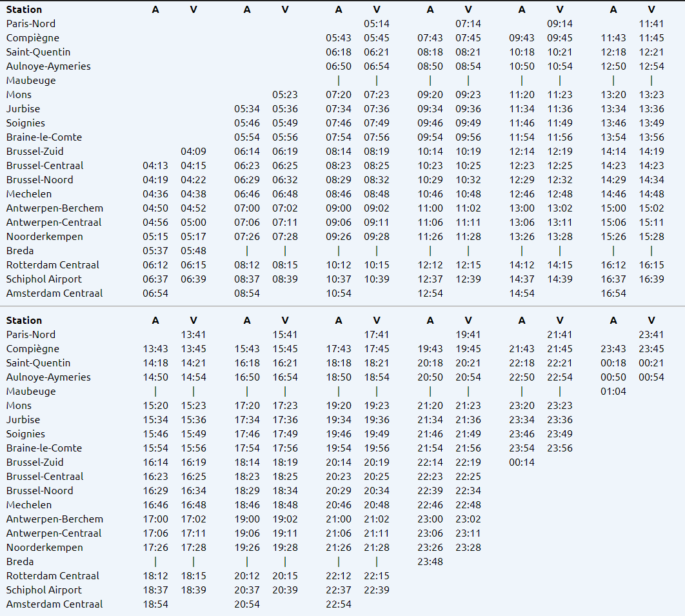
Task: Select the 04:13 Brussel-Centraal arrival time
Action: pos(155,166)
